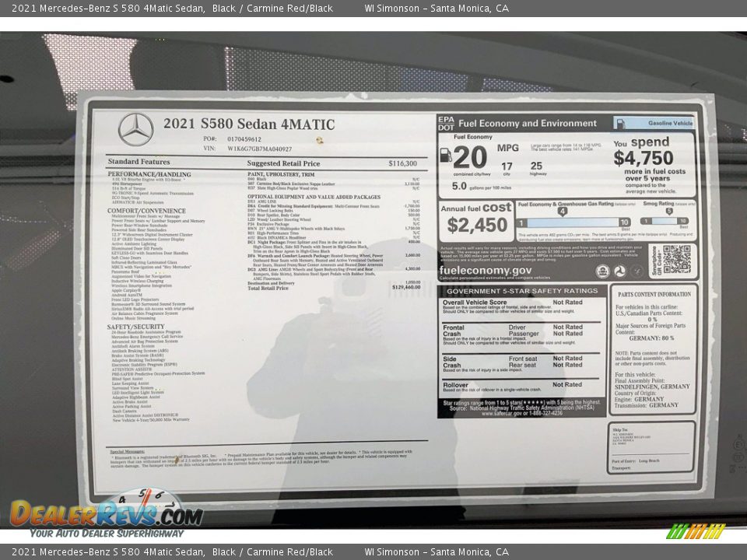The width and height of the screenshot is (747, 560).
Task: Click the Smartphone QR Code
Action: coord(676,260)
